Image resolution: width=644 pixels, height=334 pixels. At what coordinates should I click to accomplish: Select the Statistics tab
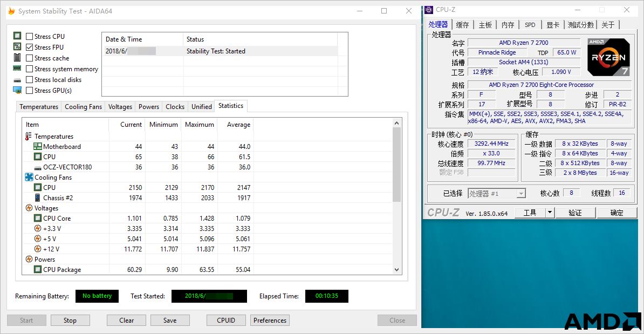point(231,106)
